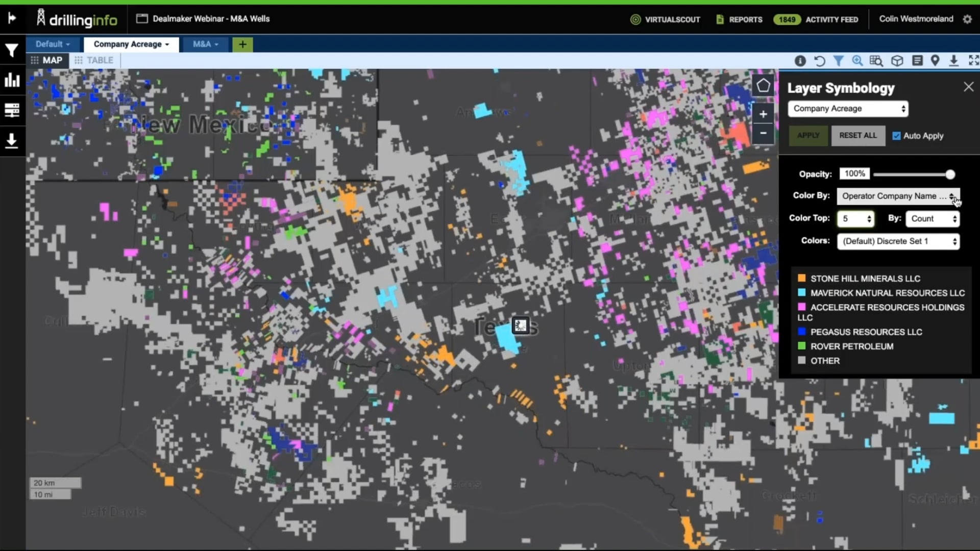
Task: Adjust the Opacity slider handle
Action: (x=950, y=174)
